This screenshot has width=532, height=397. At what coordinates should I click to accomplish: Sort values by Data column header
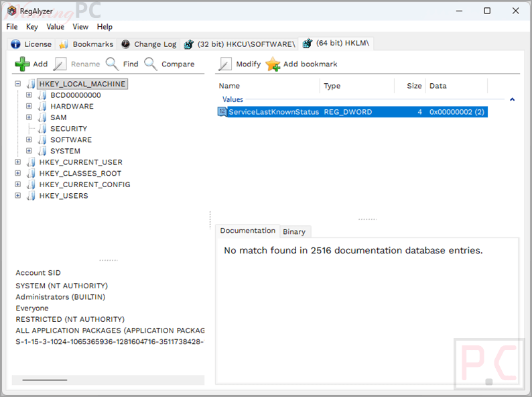click(456, 86)
